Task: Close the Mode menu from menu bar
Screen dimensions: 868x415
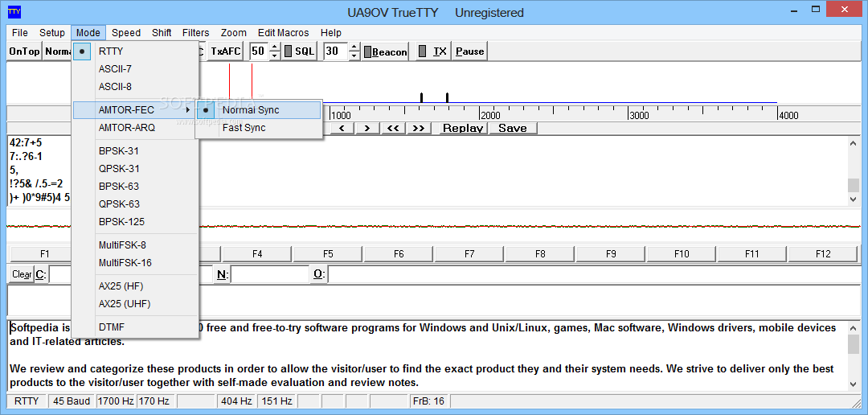Action: click(88, 33)
